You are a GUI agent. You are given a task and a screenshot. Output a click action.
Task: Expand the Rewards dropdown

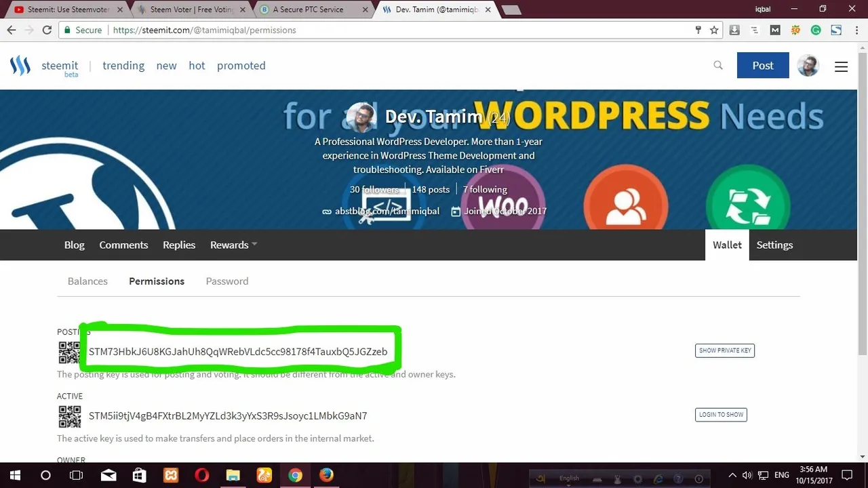pos(233,245)
